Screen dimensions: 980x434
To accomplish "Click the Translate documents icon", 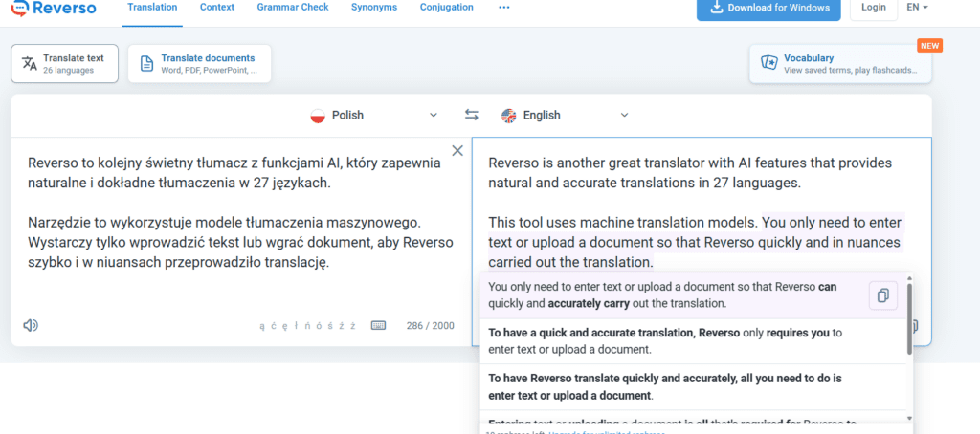I will [x=147, y=64].
